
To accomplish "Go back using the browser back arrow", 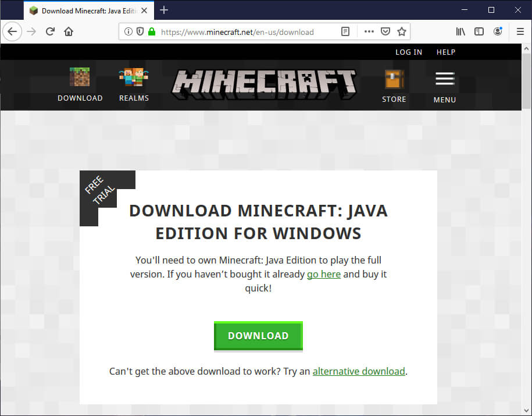I will click(12, 31).
